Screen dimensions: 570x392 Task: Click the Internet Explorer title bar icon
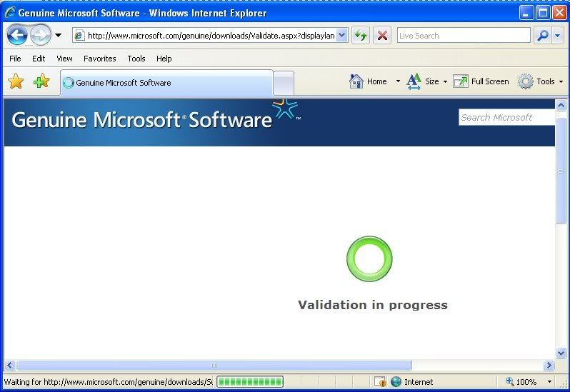10,13
